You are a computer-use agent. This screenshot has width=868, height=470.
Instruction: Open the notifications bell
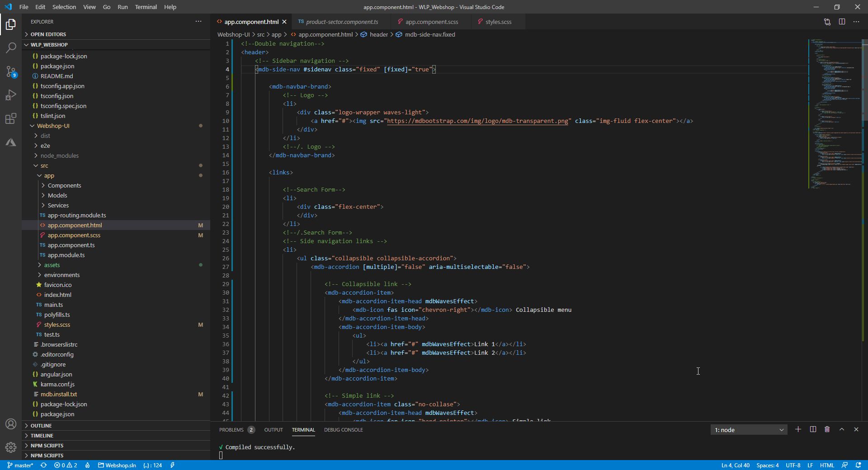(858, 465)
